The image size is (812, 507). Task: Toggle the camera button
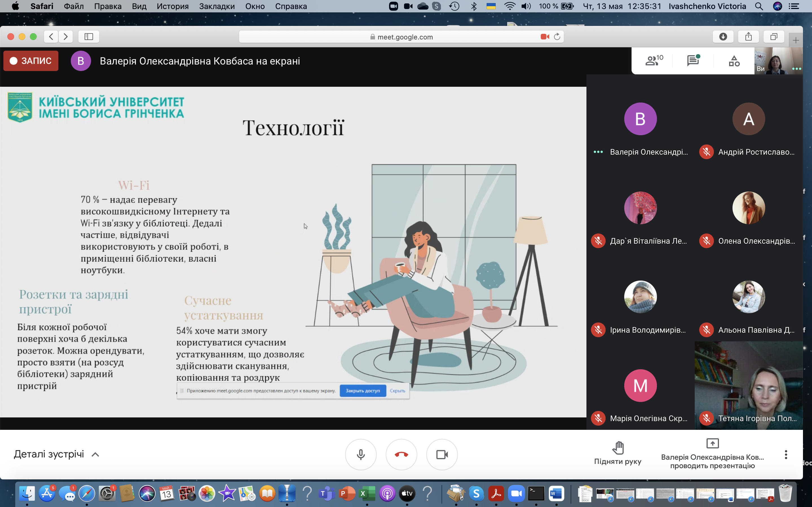(442, 454)
